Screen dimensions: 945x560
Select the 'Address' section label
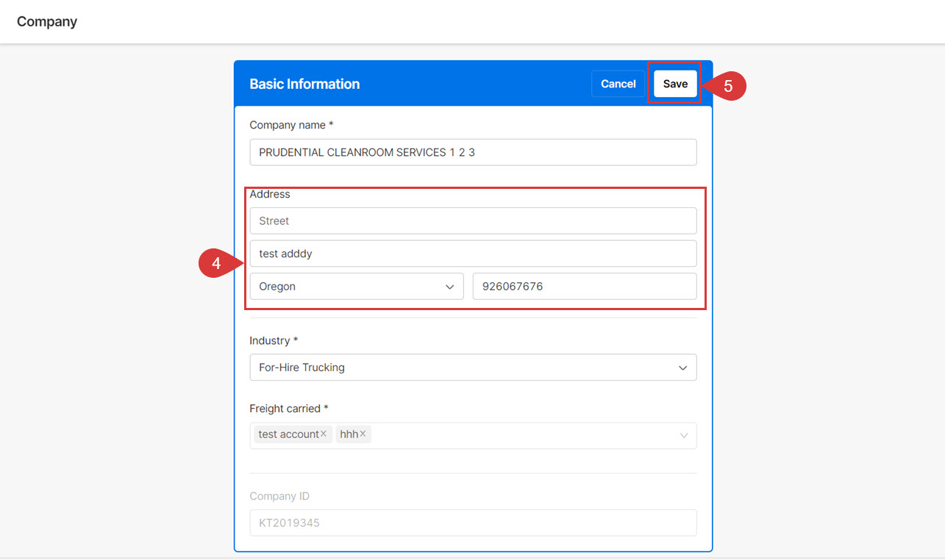pos(270,194)
